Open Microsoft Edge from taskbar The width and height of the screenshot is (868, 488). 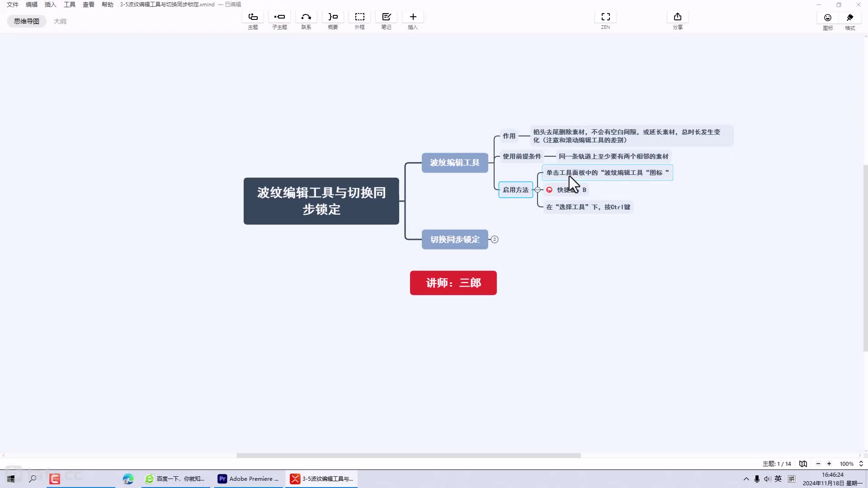coord(128,479)
